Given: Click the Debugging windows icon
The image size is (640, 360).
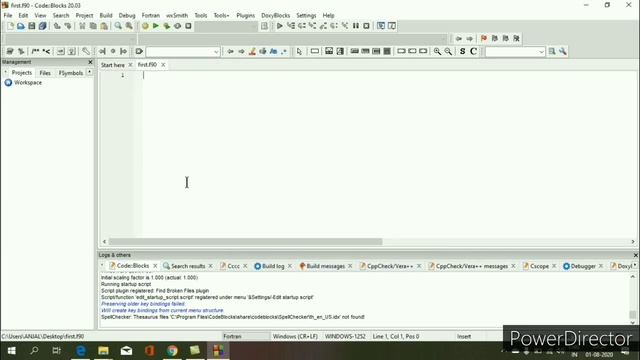Looking at the screenshot, I should click(x=381, y=26).
